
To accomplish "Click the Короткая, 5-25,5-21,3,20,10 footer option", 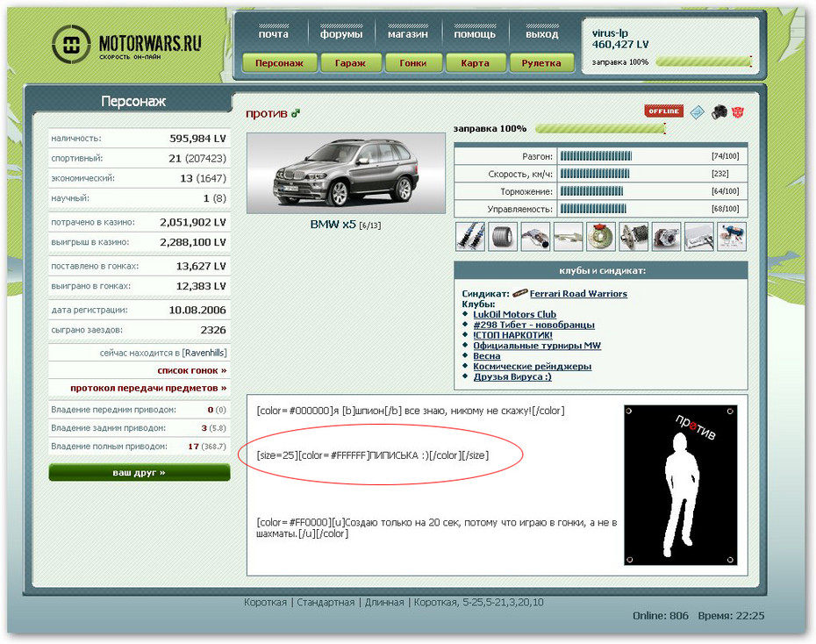I will pyautogui.click(x=479, y=603).
